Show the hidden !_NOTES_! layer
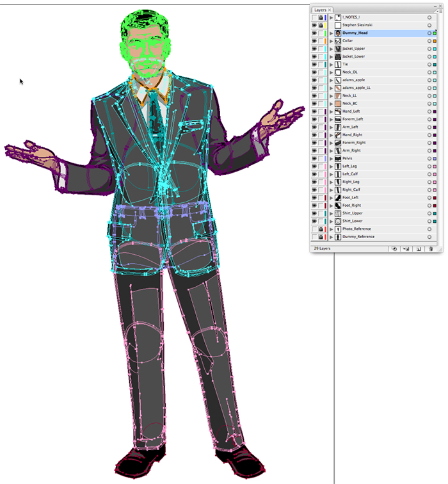The image size is (448, 484). 314,17
